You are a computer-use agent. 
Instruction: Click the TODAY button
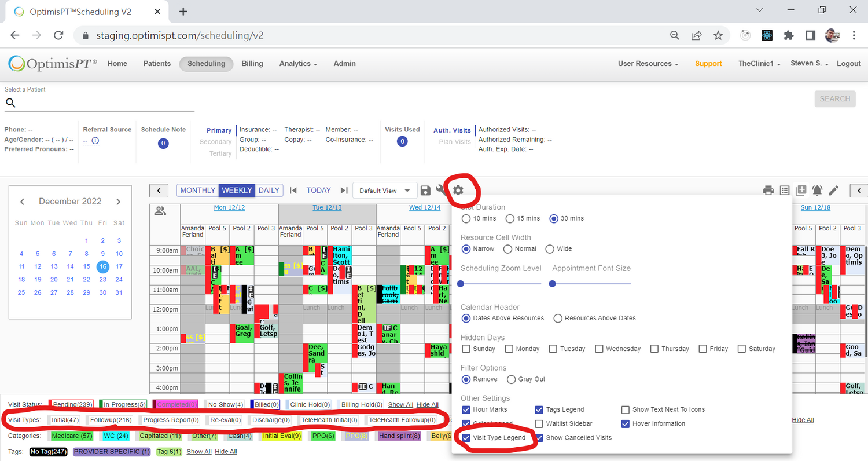pos(318,190)
